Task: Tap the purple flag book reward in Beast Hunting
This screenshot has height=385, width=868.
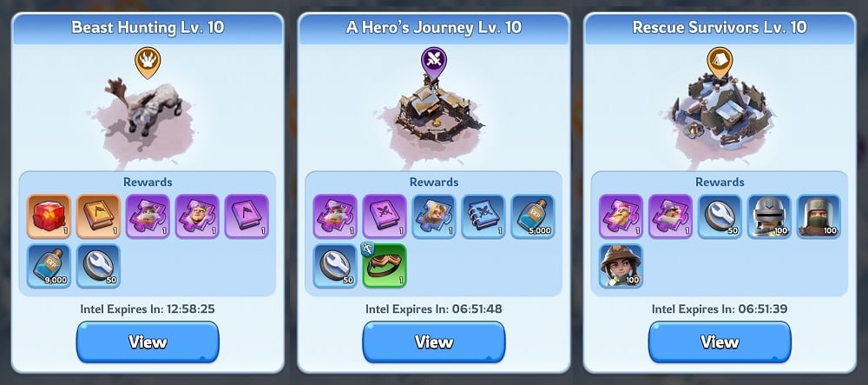Action: [x=247, y=216]
